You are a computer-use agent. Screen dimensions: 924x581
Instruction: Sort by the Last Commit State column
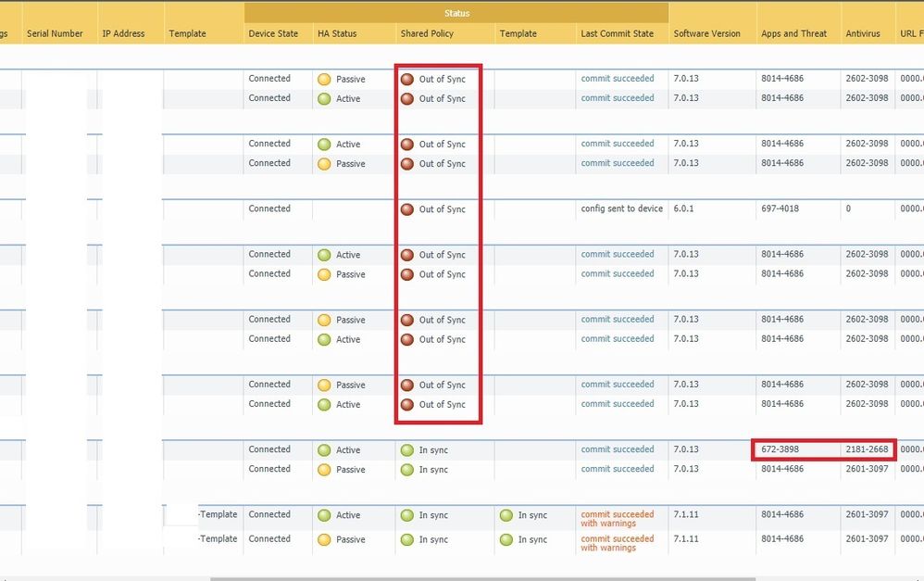pyautogui.click(x=617, y=33)
